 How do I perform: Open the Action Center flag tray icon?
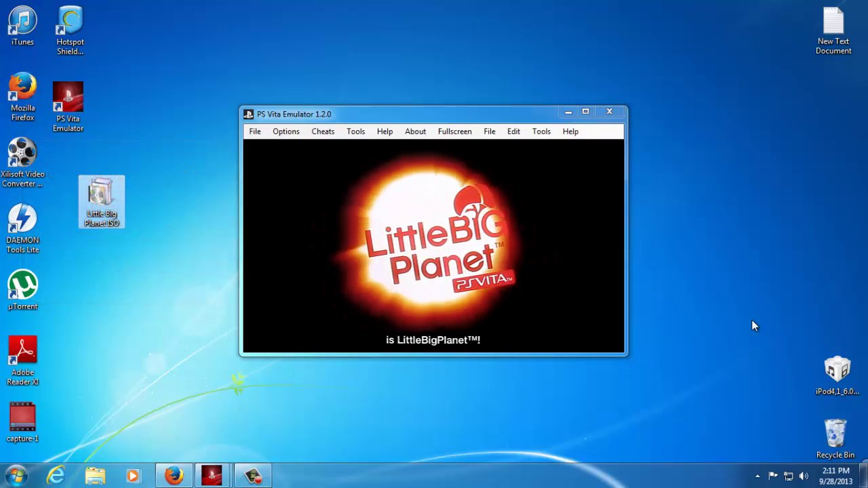773,476
